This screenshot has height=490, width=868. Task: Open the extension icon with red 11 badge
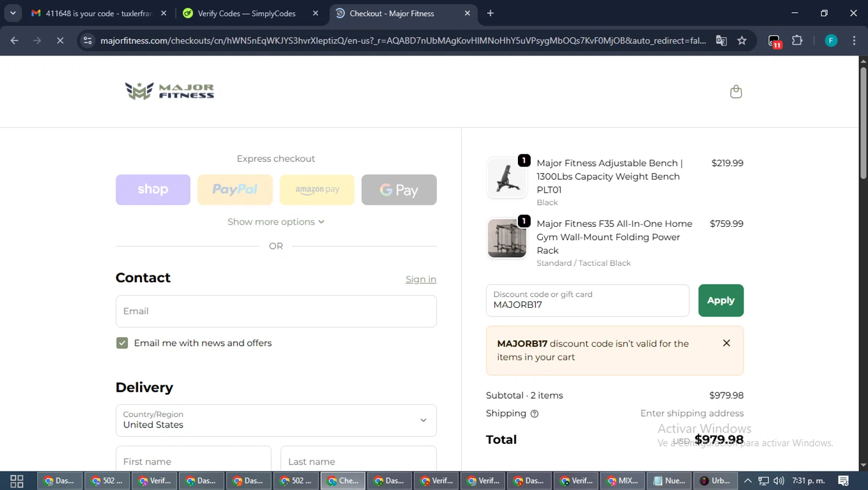[x=774, y=41]
